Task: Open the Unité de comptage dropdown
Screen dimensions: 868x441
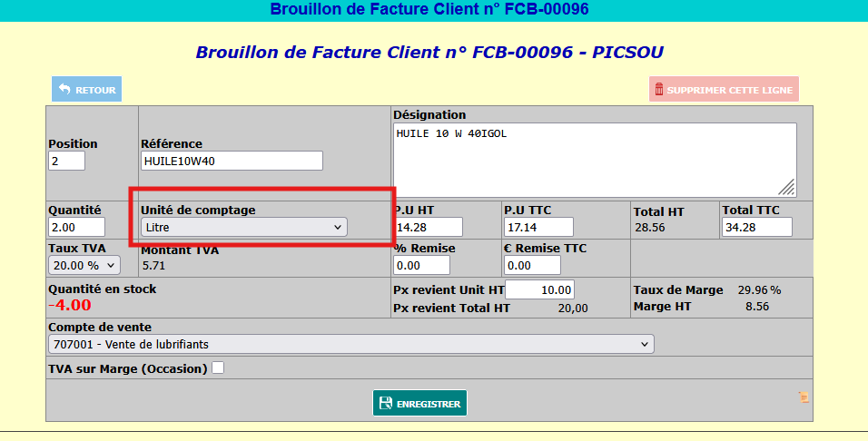Action: click(x=243, y=227)
